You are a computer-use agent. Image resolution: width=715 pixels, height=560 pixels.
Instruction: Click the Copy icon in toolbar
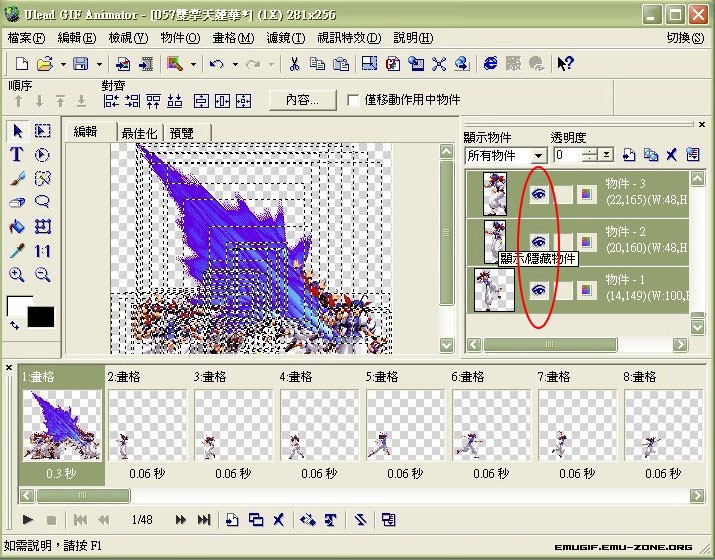[x=317, y=64]
